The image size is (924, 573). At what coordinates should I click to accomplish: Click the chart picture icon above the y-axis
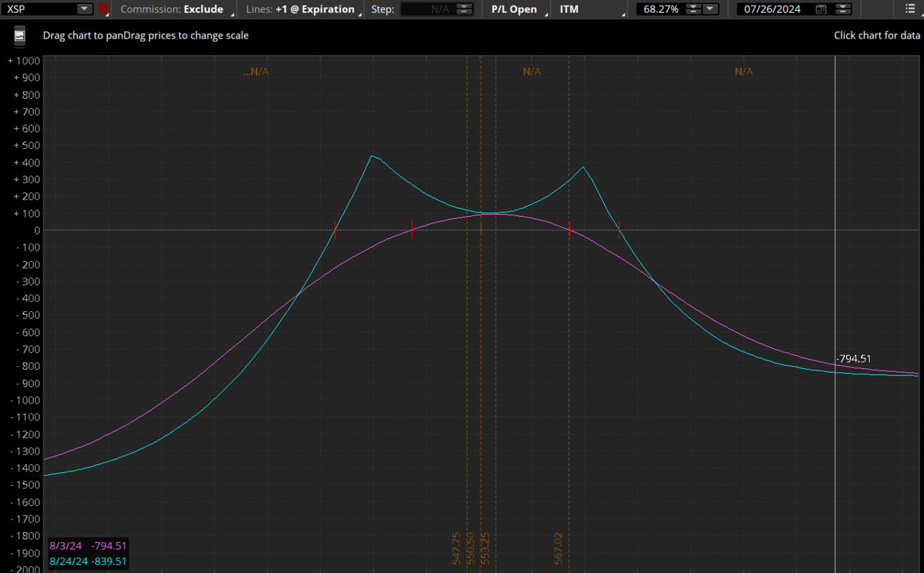click(x=19, y=36)
